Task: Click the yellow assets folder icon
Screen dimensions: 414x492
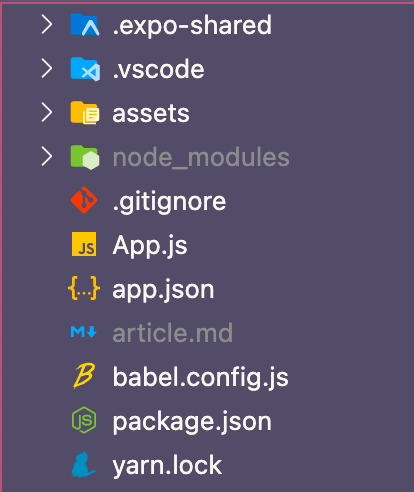Action: coord(85,113)
